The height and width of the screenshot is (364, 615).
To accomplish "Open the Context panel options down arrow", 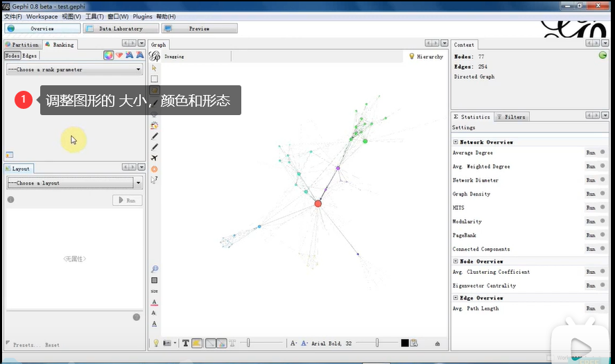I will point(605,43).
